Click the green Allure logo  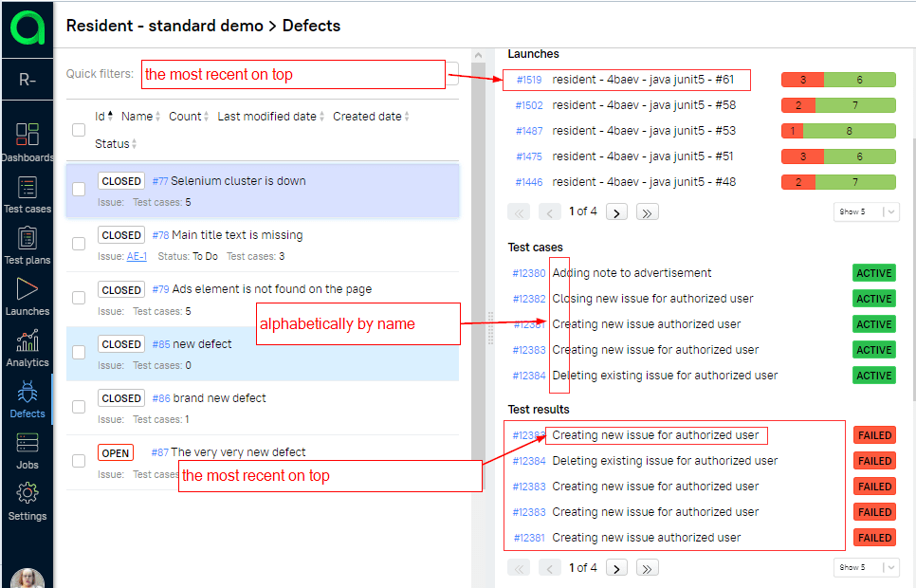pos(27,27)
